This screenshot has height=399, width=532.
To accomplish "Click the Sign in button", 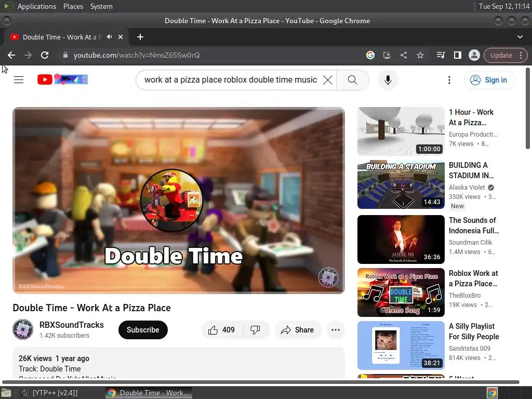I will [x=489, y=80].
